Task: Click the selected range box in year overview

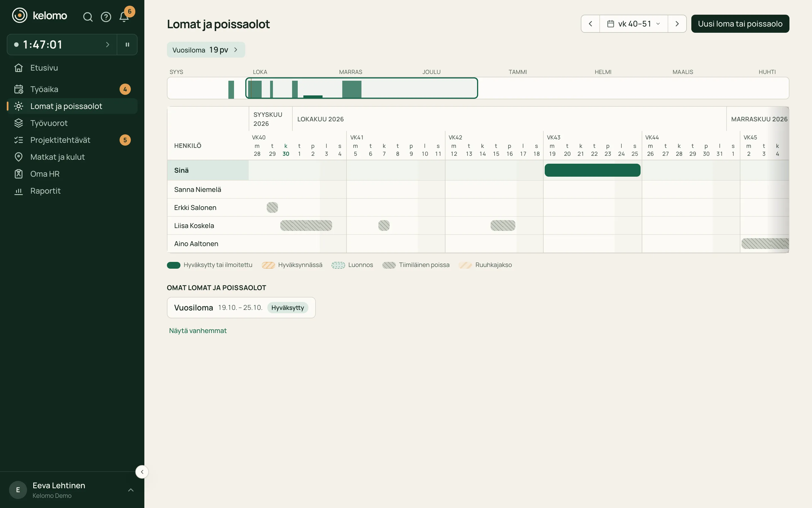Action: (361, 88)
